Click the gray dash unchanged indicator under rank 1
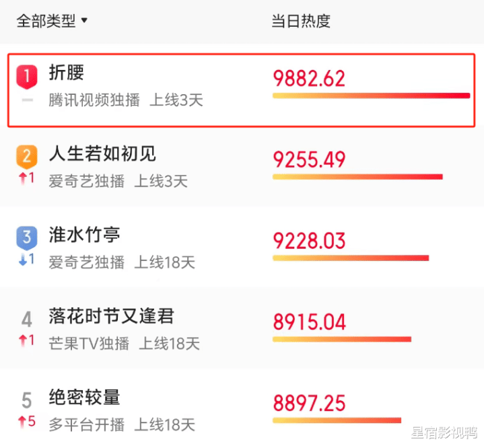 pyautogui.click(x=27, y=100)
